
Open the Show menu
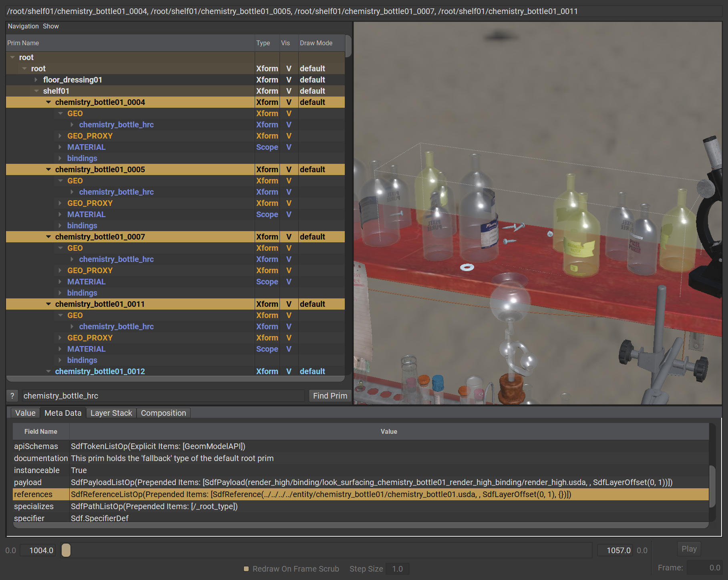51,26
